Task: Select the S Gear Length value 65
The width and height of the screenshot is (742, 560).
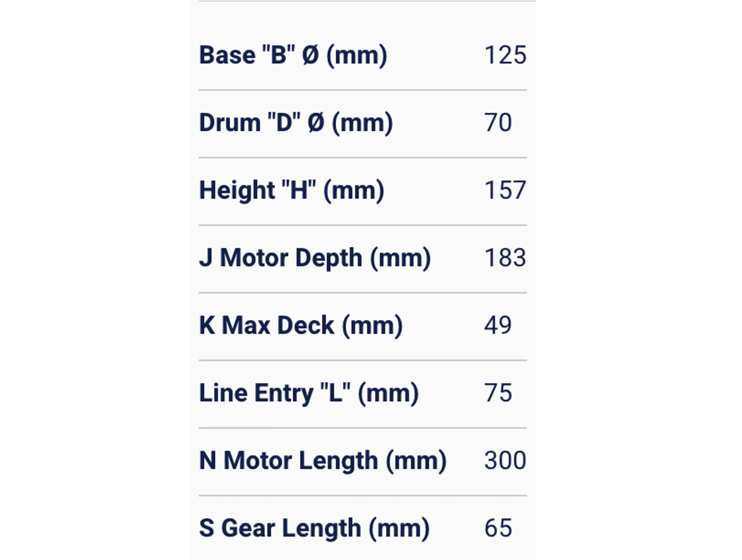Action: pos(498,528)
